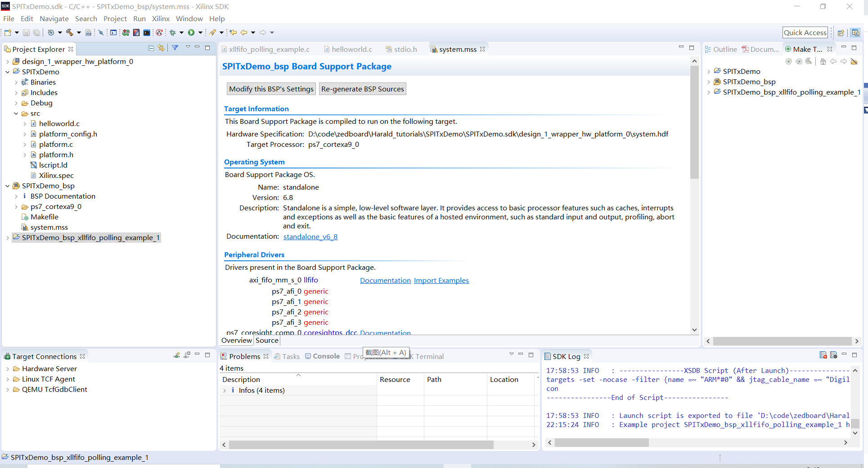868x468 pixels.
Task: Expand the Binaries folder
Action: point(16,82)
